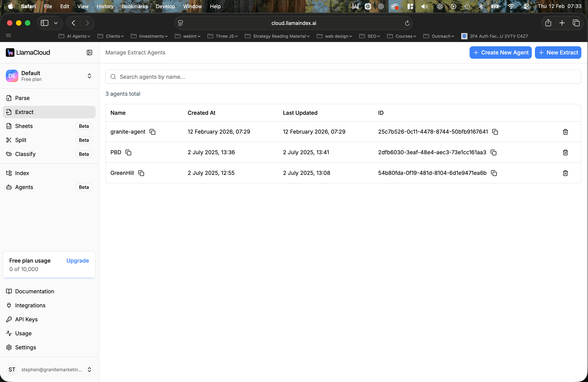588x382 pixels.
Task: Expand the Default project switcher
Action: click(89, 76)
